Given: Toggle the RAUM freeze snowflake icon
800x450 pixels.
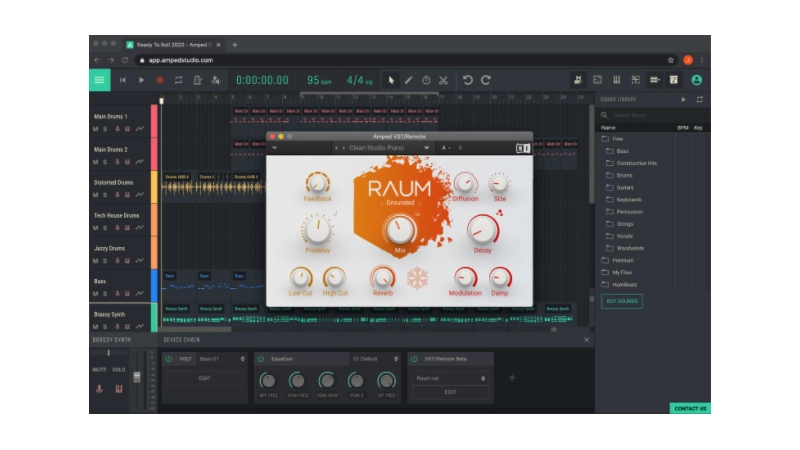Looking at the screenshot, I should [417, 279].
